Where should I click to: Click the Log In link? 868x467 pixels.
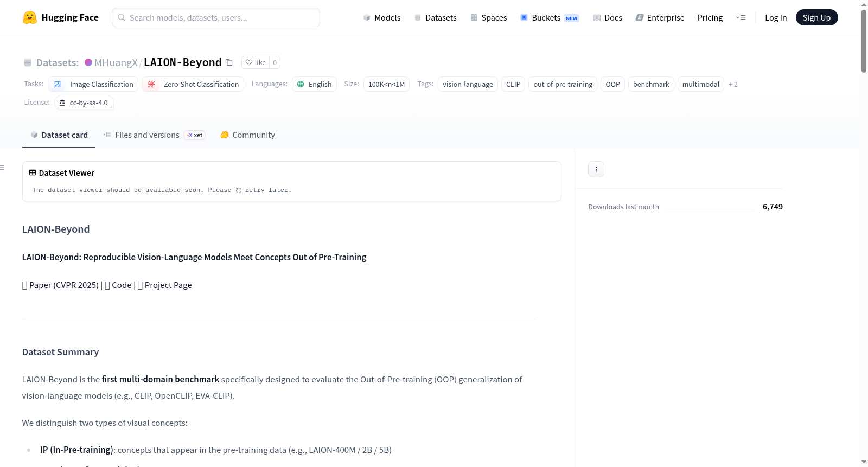click(776, 17)
